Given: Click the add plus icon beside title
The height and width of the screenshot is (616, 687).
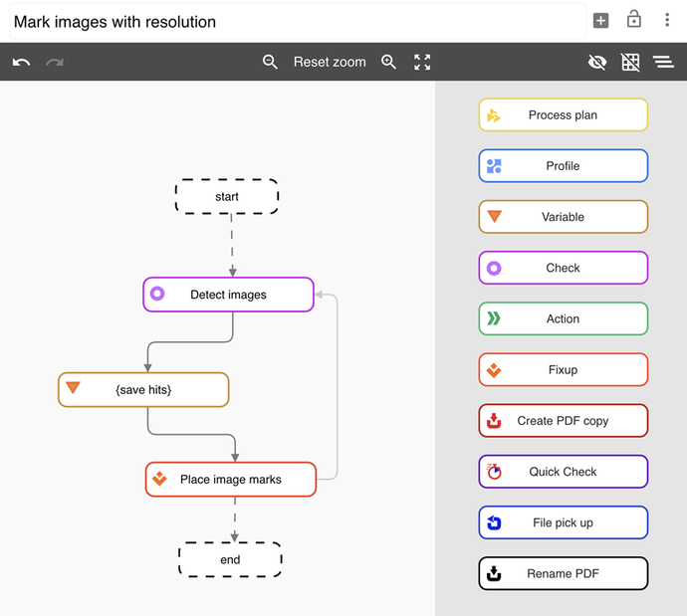Looking at the screenshot, I should pos(600,21).
